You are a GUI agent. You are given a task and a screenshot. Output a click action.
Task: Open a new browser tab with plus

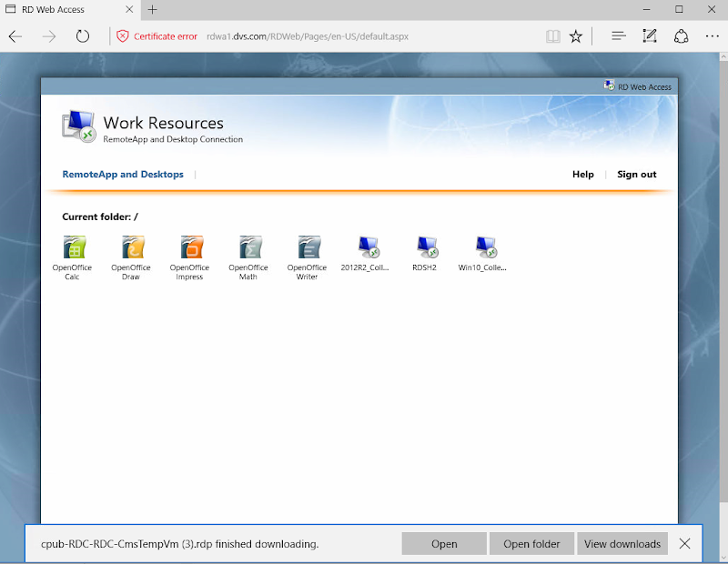pos(152,9)
